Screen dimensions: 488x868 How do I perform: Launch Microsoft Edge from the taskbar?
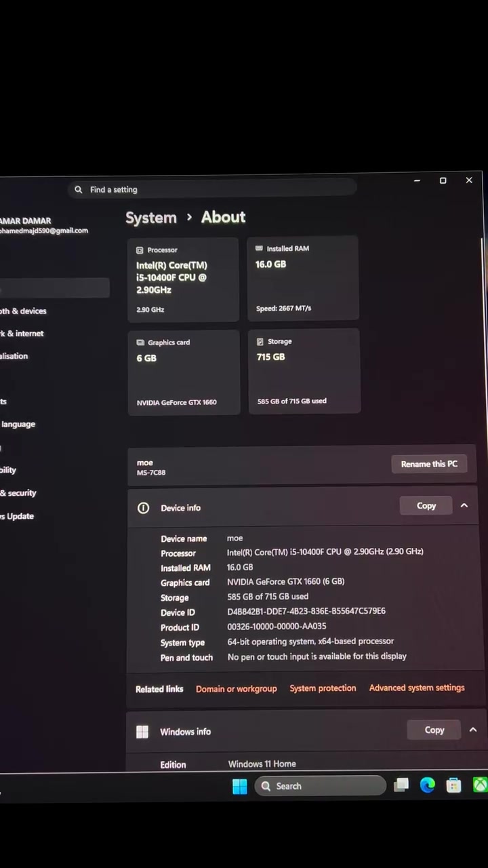click(x=427, y=785)
